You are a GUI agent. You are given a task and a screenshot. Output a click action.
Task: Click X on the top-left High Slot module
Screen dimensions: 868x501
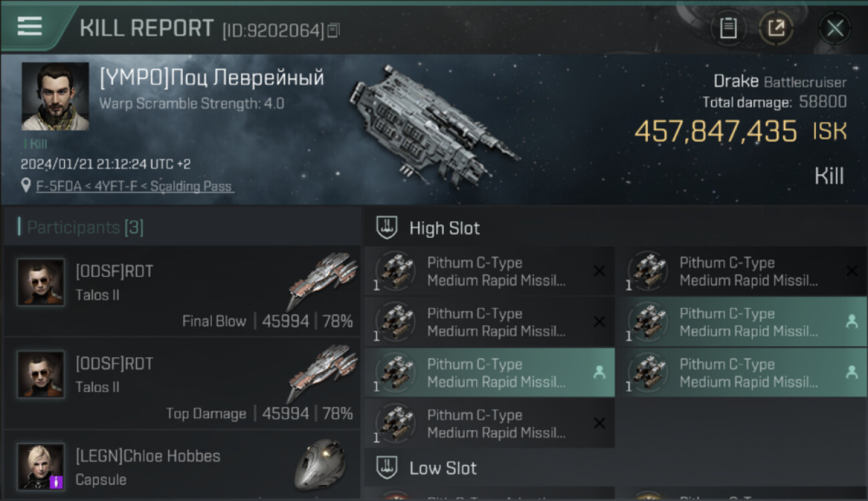coord(599,271)
